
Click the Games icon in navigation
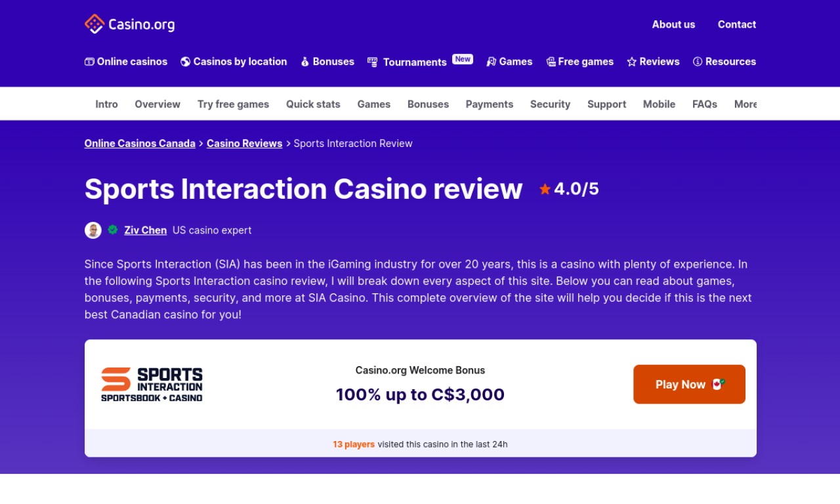coord(491,62)
